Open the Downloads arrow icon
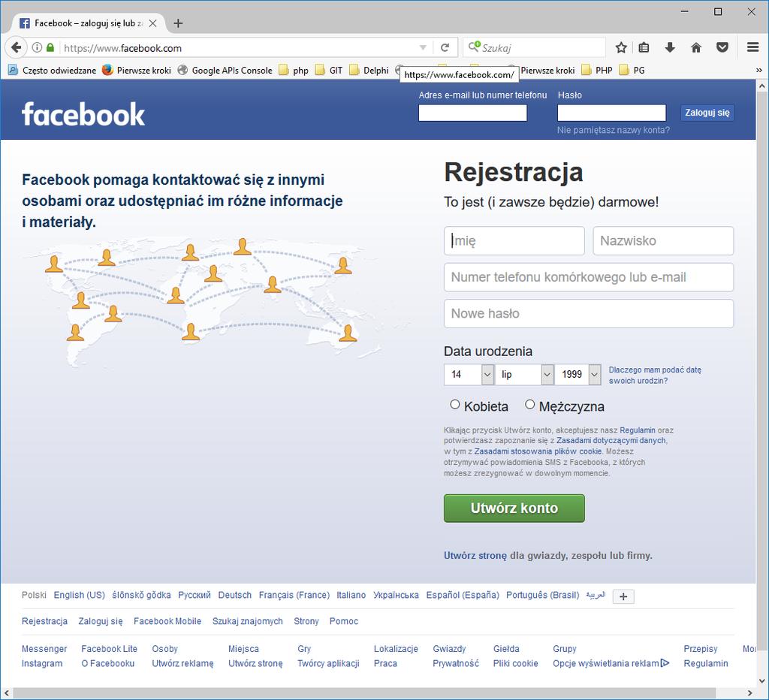 click(x=670, y=47)
